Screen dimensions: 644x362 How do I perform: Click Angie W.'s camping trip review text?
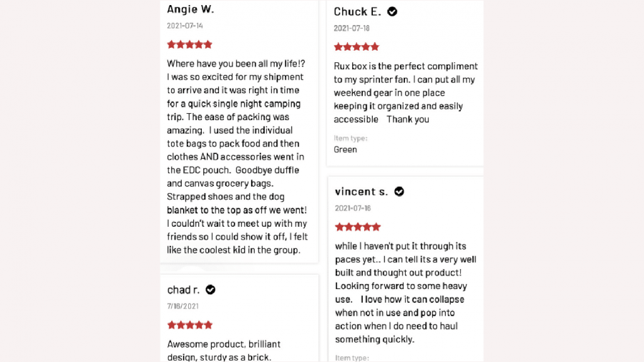click(x=237, y=157)
